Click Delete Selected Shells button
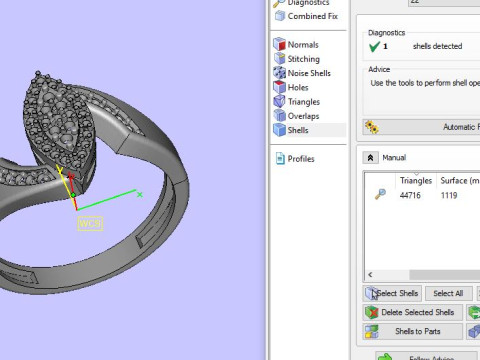Screen dimensions: 480x360 (413, 312)
